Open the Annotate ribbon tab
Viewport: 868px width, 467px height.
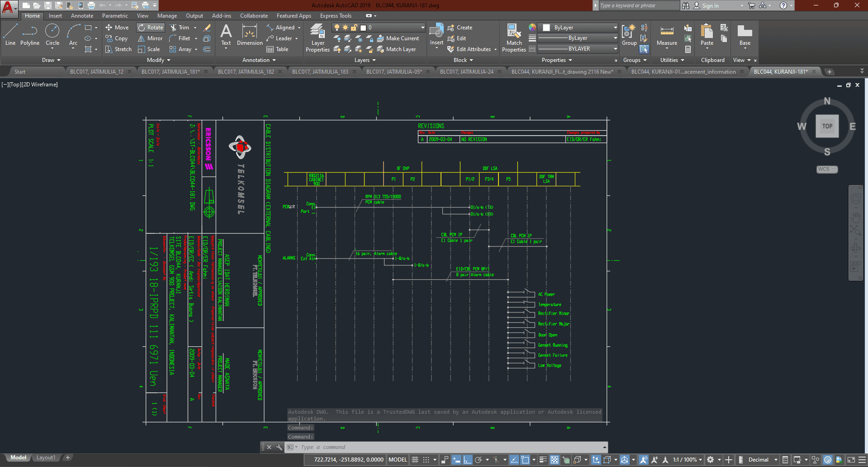pos(82,16)
